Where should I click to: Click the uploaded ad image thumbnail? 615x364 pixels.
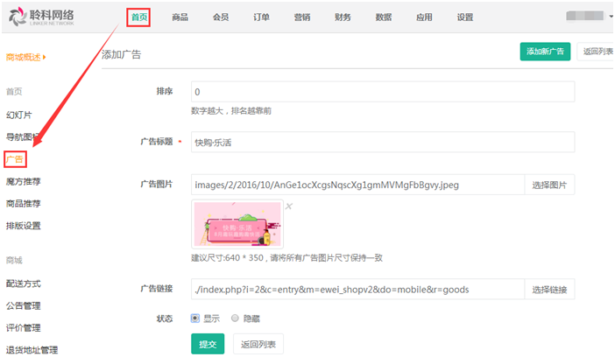237,224
